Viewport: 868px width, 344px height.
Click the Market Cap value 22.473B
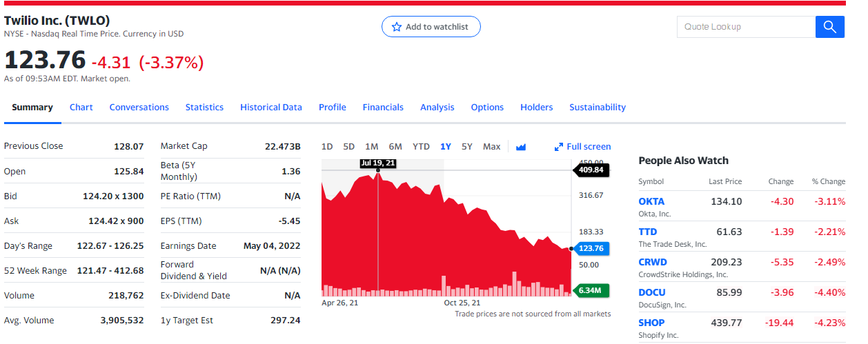coord(283,146)
